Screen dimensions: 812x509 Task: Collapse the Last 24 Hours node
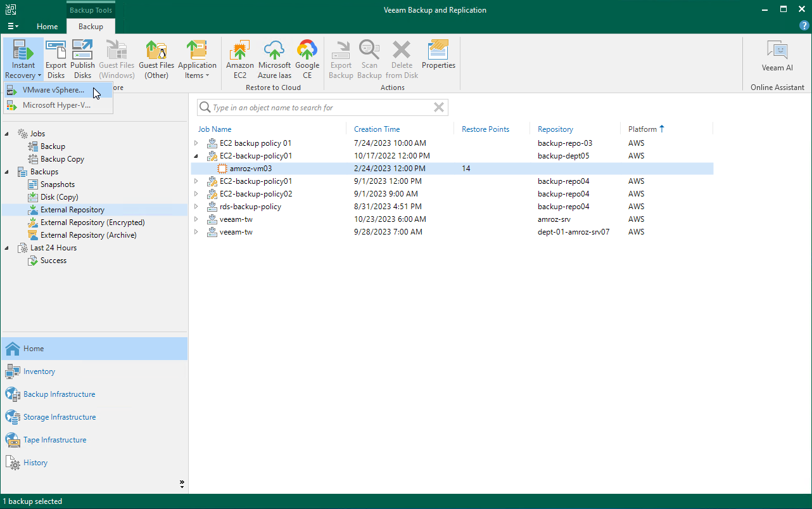pos(8,248)
